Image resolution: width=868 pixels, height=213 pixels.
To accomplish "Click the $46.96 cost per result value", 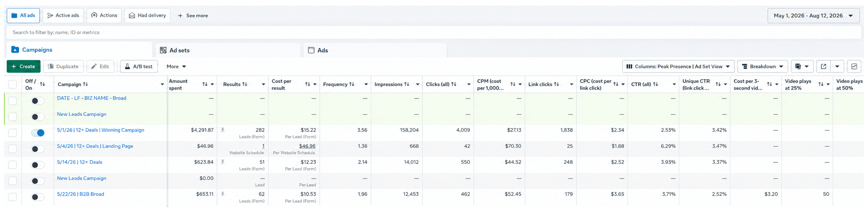I will pyautogui.click(x=307, y=146).
